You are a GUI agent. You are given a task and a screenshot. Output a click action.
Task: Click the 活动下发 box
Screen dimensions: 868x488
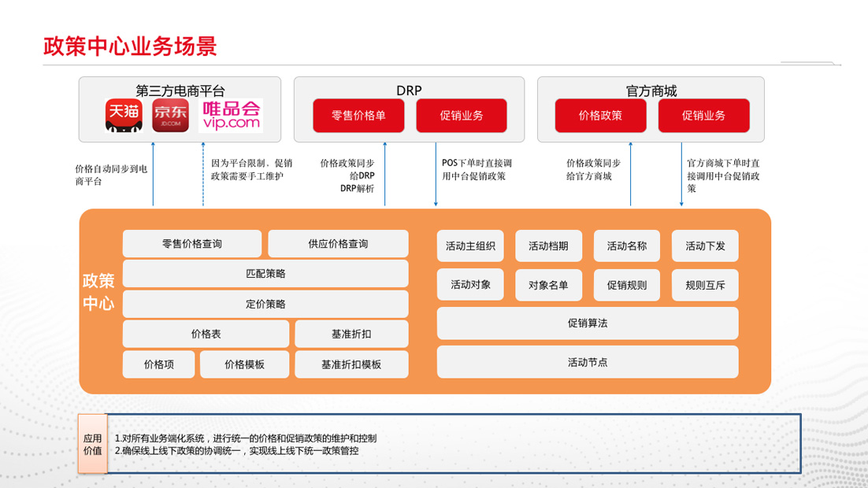point(705,246)
